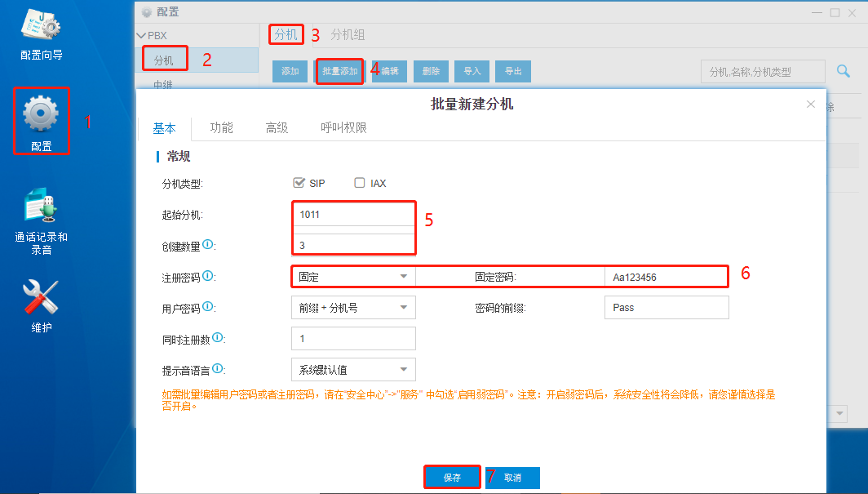Click the 取消 button
This screenshot has width=868, height=494.
click(x=512, y=478)
